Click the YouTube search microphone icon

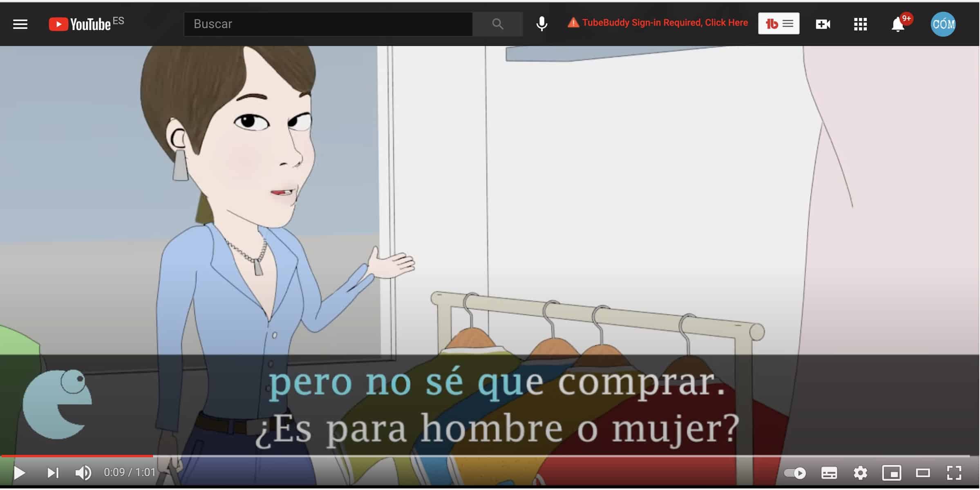[541, 24]
